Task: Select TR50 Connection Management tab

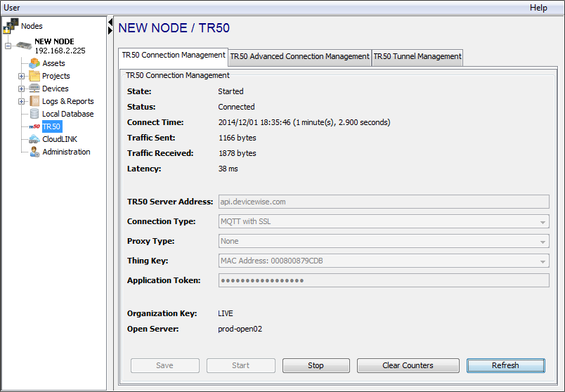Action: tap(174, 57)
